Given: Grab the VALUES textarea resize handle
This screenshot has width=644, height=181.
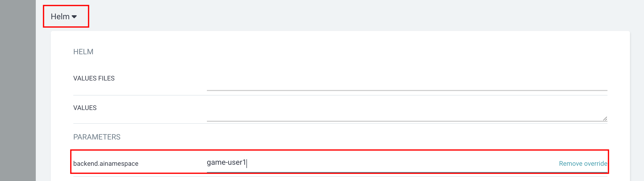Looking at the screenshot, I should pos(605,118).
